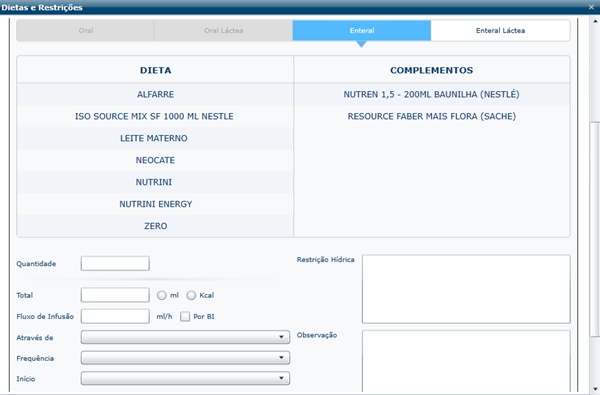Click the vertical scrollbar thumb
This screenshot has height=395, width=600.
coord(595,229)
